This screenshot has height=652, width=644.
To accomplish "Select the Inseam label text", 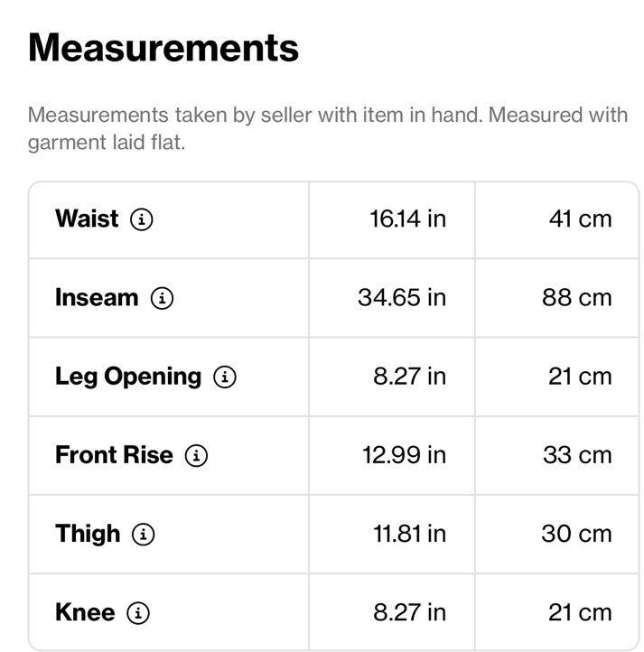I will (97, 298).
